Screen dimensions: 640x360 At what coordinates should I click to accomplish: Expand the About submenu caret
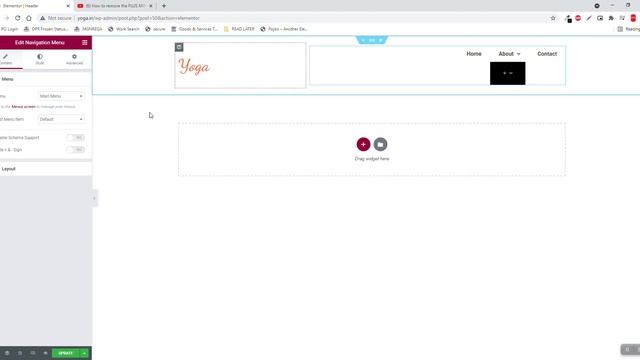[518, 54]
